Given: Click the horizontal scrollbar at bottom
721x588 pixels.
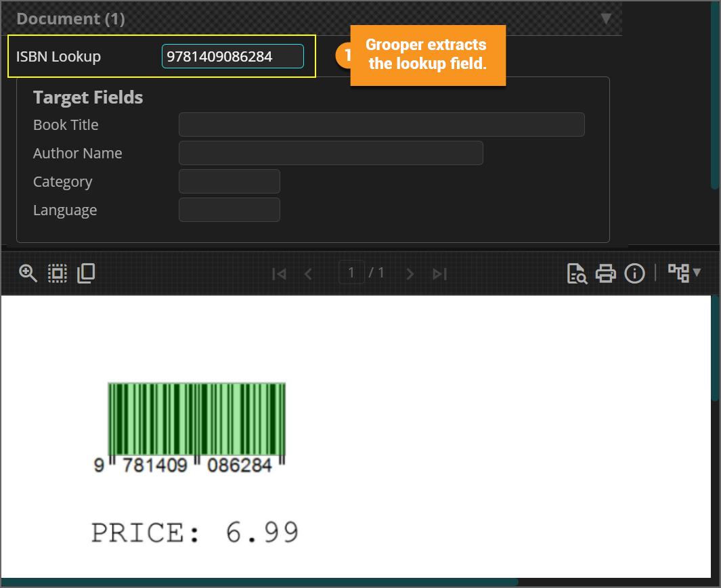Looking at the screenshot, I should (x=260, y=582).
